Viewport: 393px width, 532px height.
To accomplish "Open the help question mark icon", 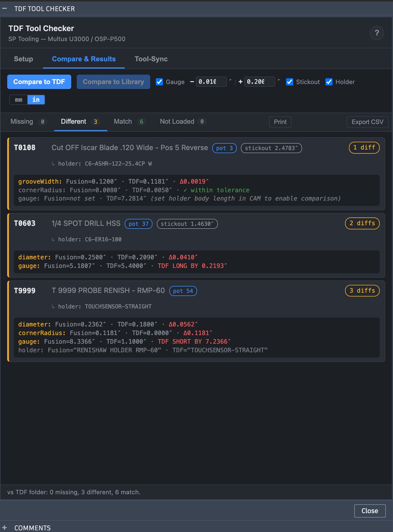I will (377, 33).
